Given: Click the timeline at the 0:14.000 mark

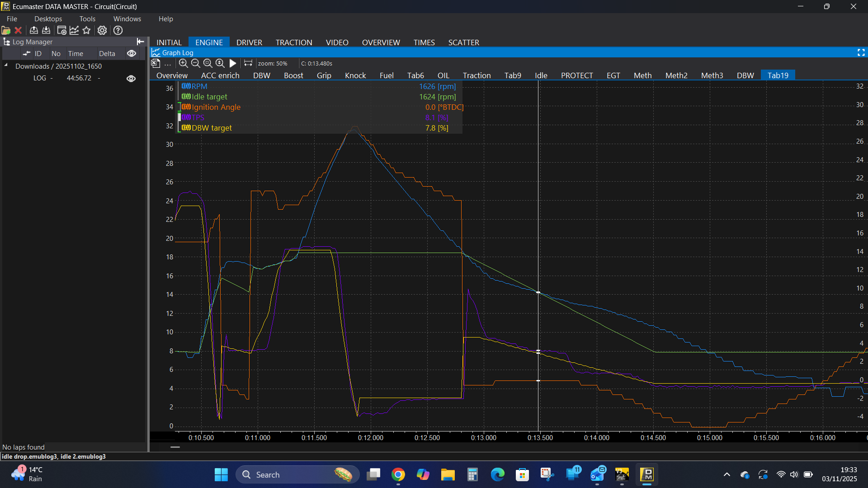Looking at the screenshot, I should [597, 437].
